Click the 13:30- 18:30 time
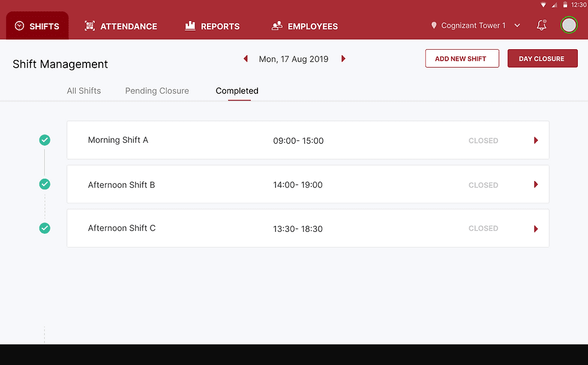 [298, 229]
